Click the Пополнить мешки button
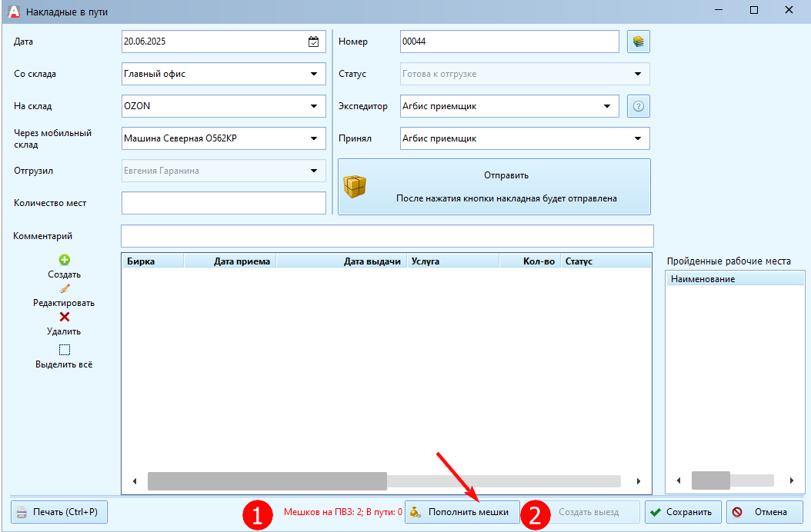 pos(462,512)
